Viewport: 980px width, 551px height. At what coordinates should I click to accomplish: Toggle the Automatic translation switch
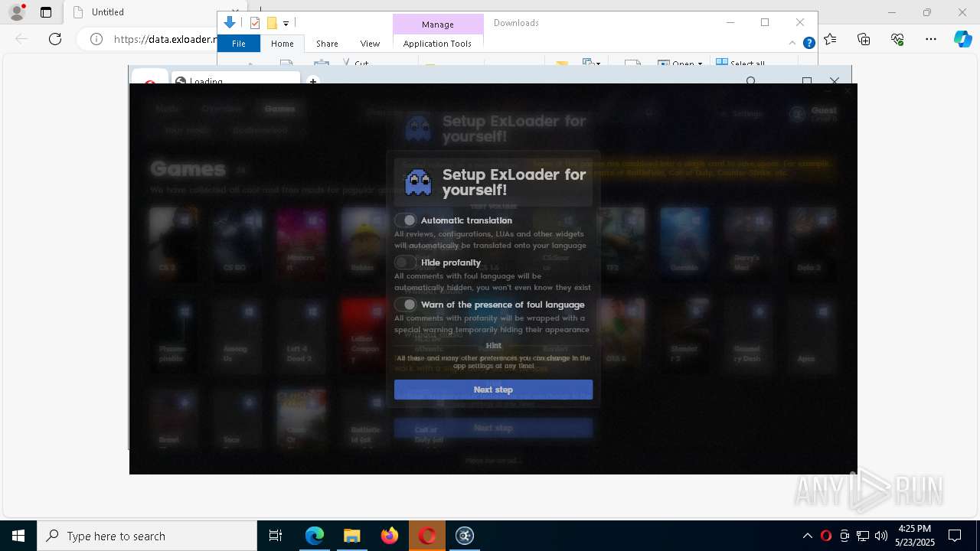pos(406,220)
